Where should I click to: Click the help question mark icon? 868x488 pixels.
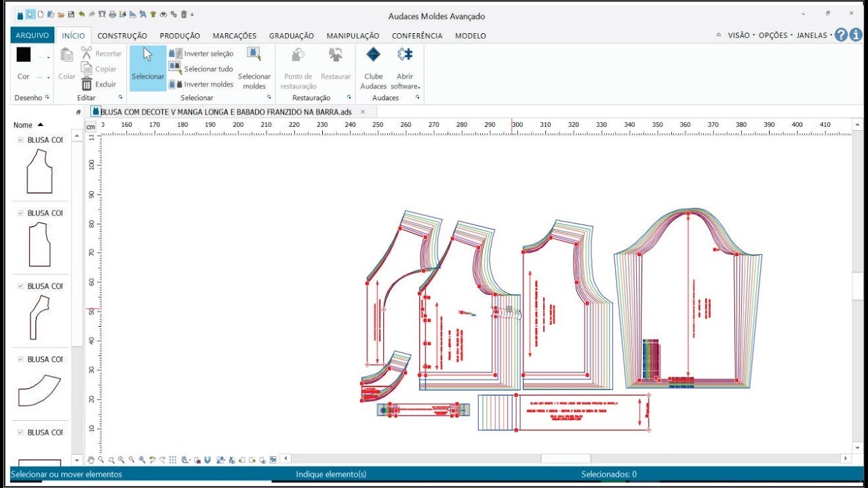click(x=841, y=35)
